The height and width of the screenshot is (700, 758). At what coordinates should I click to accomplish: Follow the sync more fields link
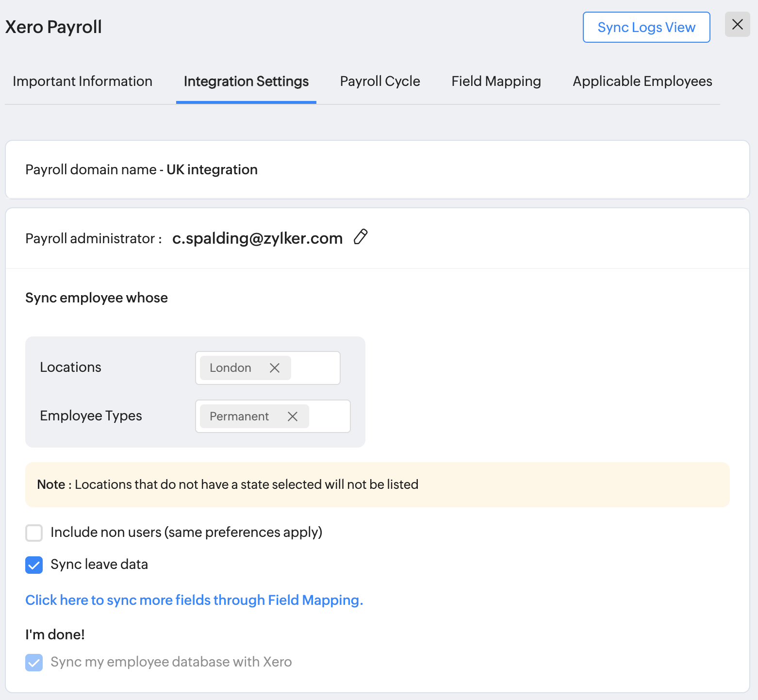(x=194, y=600)
